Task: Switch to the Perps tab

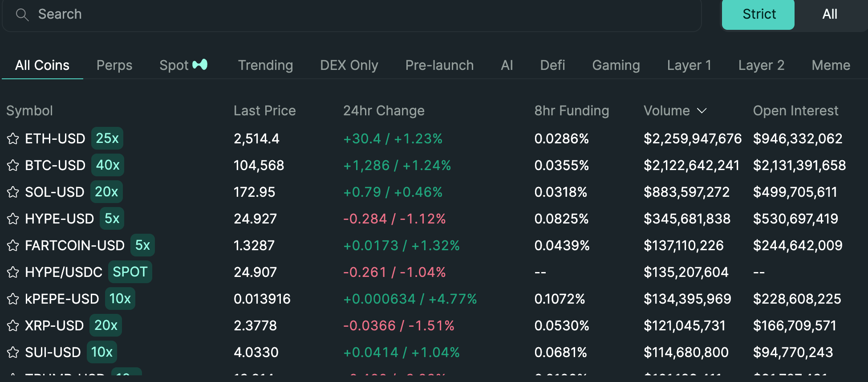Action: 114,65
